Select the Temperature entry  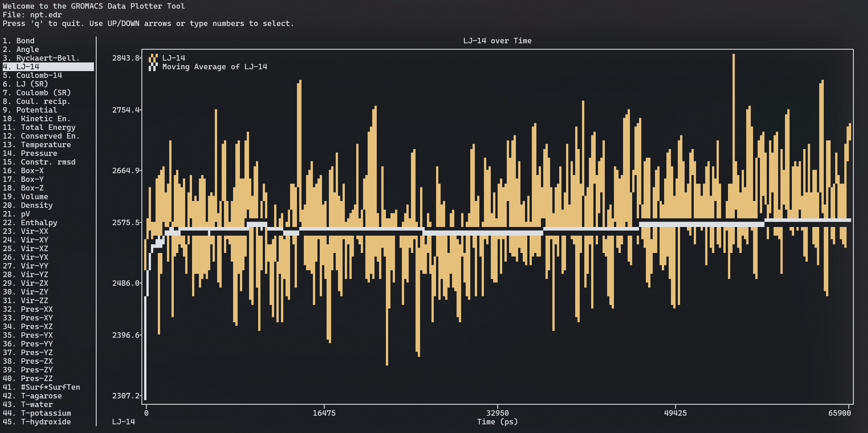[37, 144]
